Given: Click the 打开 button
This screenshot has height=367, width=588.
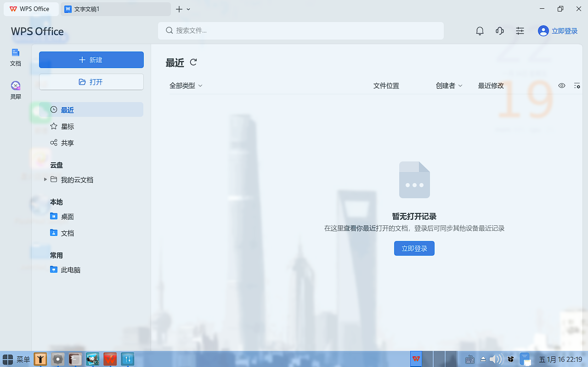Looking at the screenshot, I should point(91,82).
